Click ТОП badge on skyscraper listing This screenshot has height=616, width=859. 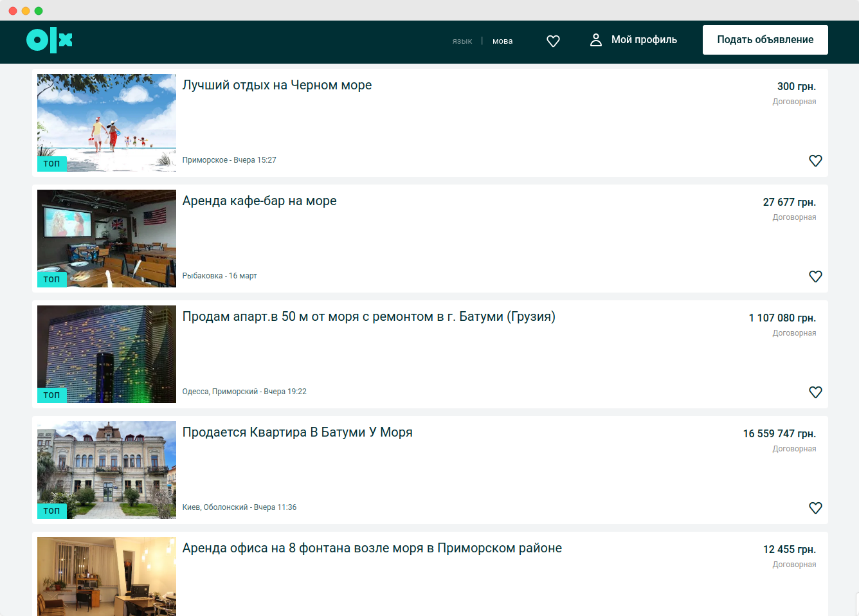(x=52, y=395)
